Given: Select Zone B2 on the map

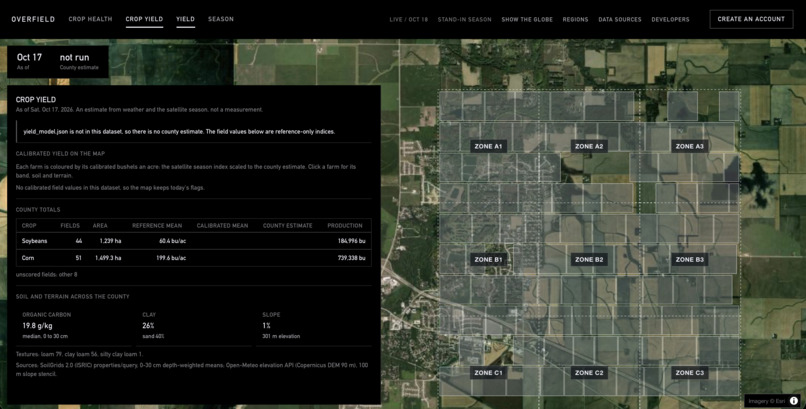Looking at the screenshot, I should (x=589, y=259).
